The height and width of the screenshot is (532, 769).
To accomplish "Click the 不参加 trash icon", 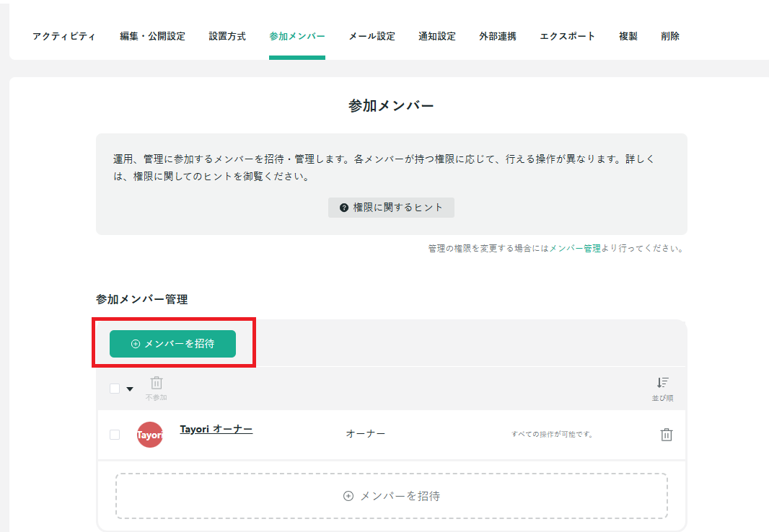I will pyautogui.click(x=157, y=384).
